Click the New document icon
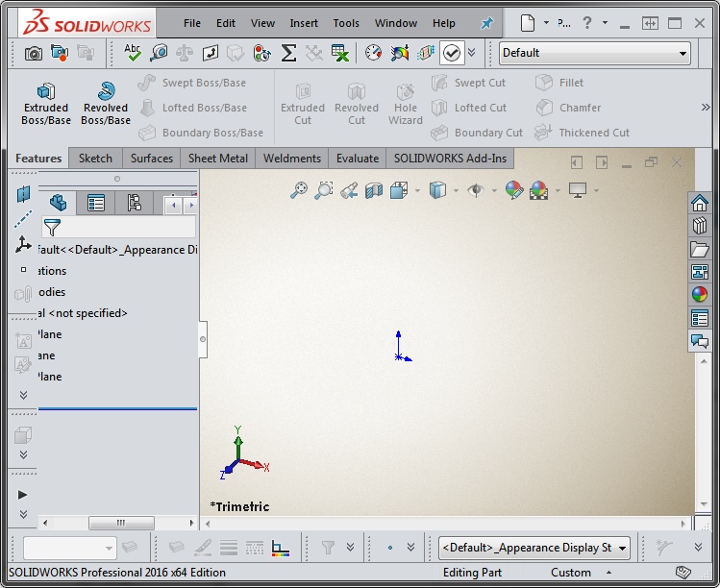Viewport: 720px width, 588px height. (528, 23)
